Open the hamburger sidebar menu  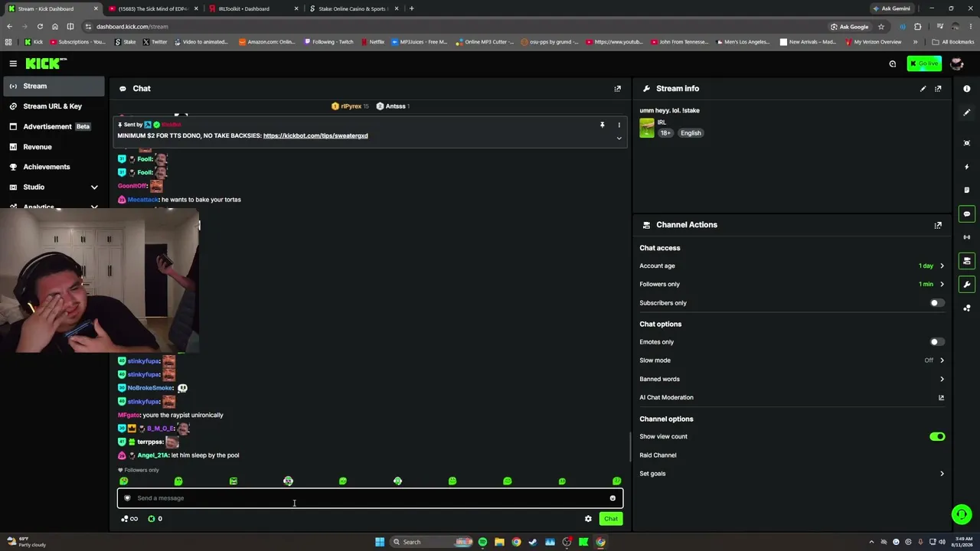[13, 64]
